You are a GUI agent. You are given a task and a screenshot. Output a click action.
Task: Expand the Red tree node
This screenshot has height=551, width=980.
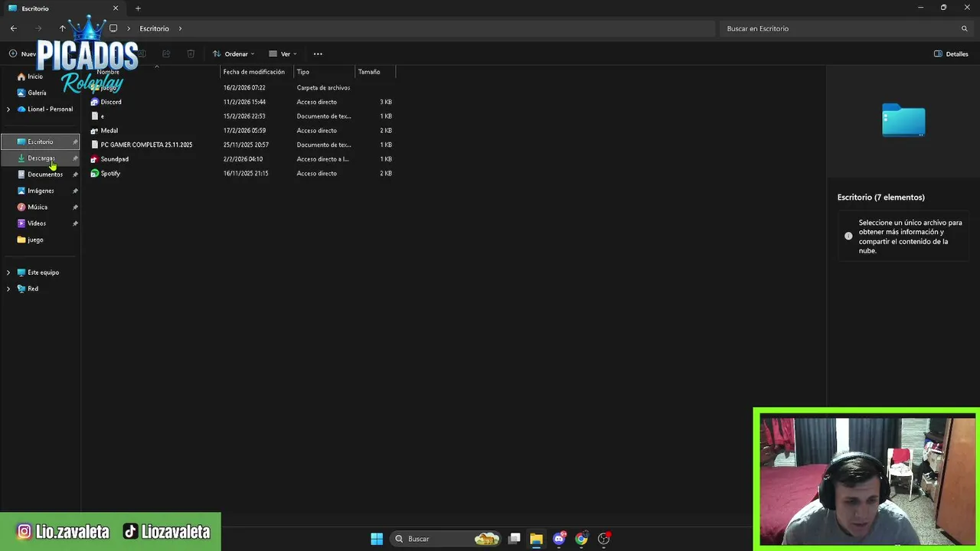pyautogui.click(x=8, y=289)
